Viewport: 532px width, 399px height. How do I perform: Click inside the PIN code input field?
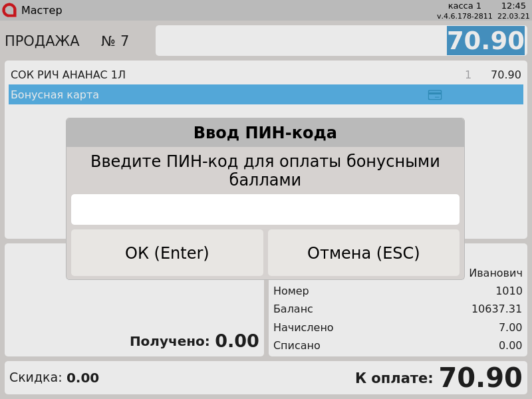(x=265, y=209)
